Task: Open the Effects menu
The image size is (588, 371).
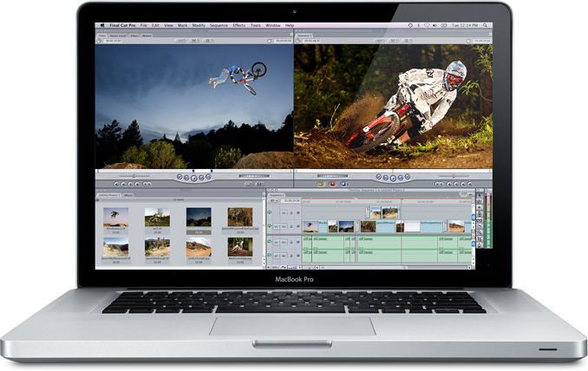Action: (238, 25)
